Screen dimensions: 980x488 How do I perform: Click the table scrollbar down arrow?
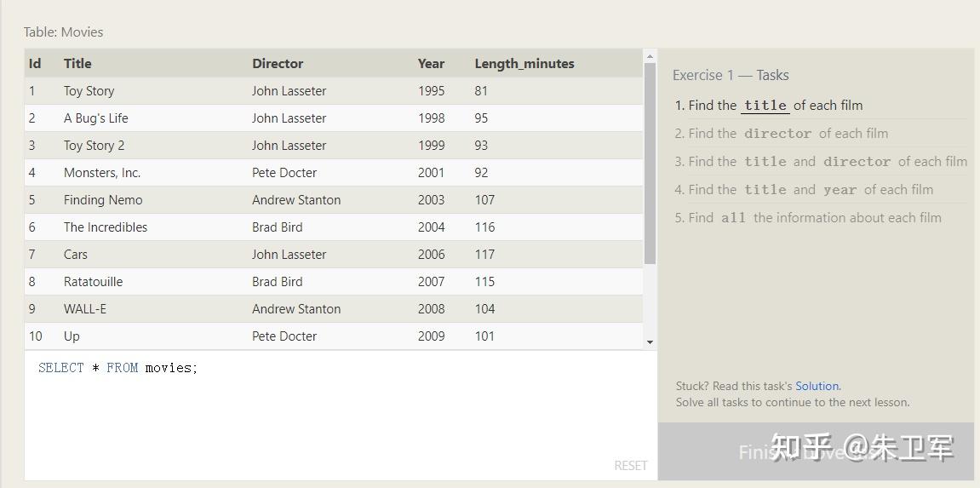coord(650,342)
